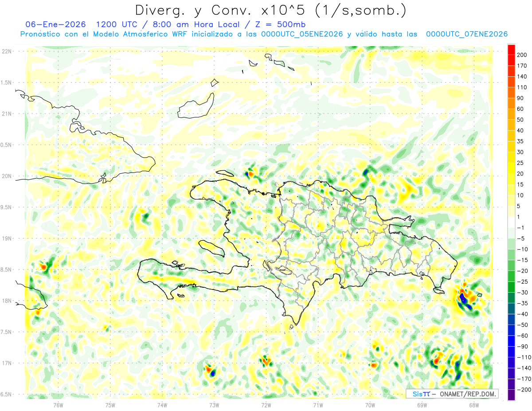Click the positive '200' colorbar value
The height and width of the screenshot is (411, 532).
click(522, 55)
